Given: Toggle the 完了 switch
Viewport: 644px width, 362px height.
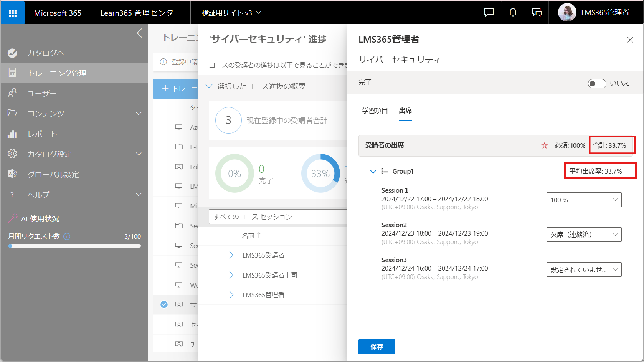Looking at the screenshot, I should (x=597, y=83).
